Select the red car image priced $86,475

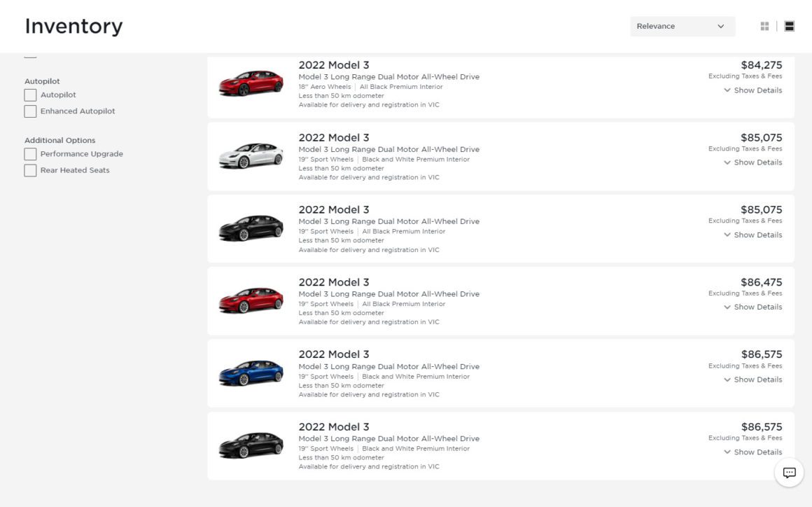coord(251,300)
